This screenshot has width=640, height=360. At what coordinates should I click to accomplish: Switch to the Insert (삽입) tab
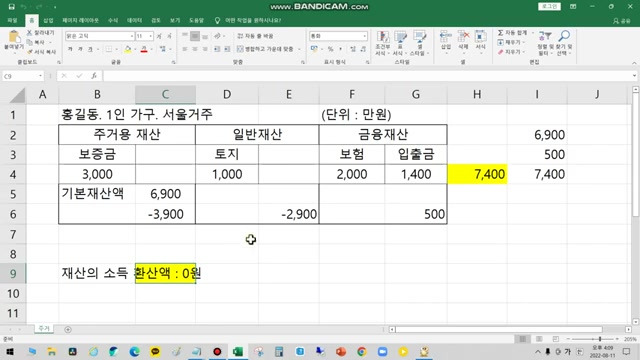coord(48,20)
